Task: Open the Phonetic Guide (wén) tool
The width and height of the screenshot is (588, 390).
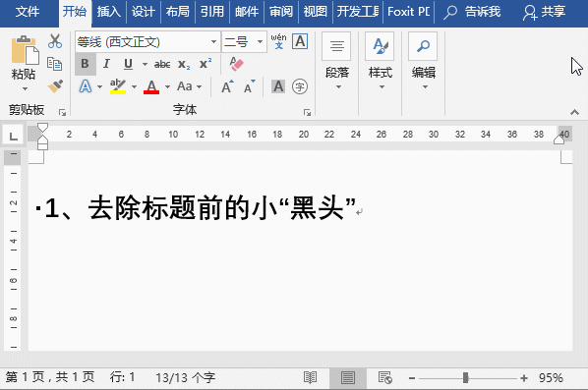Action: 278,41
